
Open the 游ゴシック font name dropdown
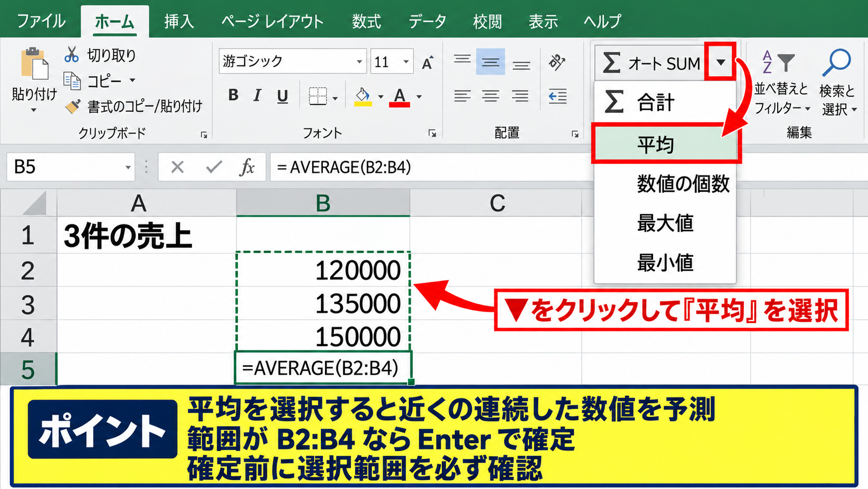[359, 62]
